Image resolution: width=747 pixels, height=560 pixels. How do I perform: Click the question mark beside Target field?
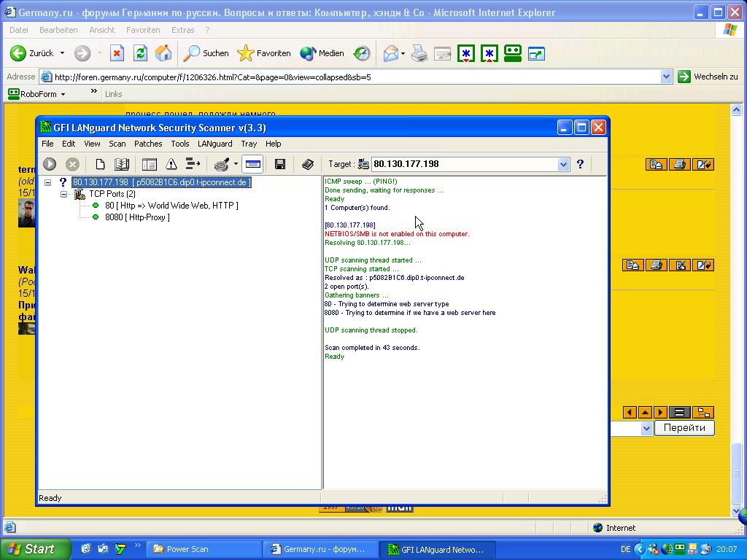(x=580, y=164)
